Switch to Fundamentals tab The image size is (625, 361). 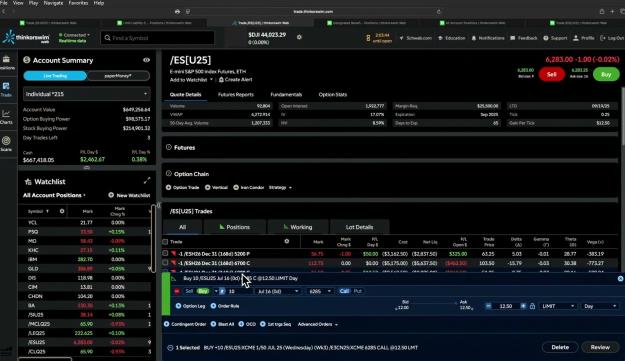click(x=286, y=94)
